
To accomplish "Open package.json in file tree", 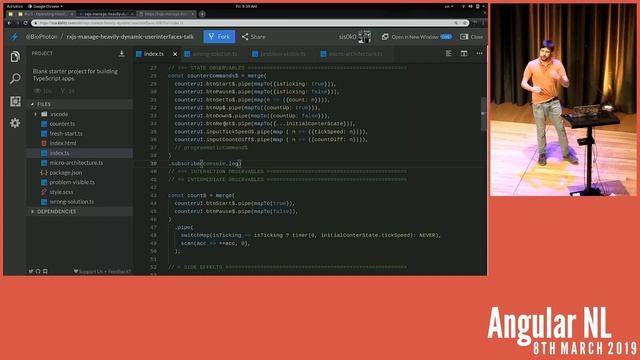I will (65, 173).
